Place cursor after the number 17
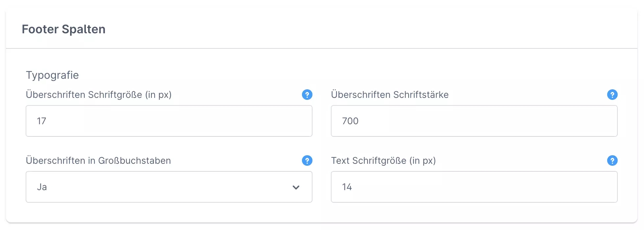 pyautogui.click(x=47, y=121)
